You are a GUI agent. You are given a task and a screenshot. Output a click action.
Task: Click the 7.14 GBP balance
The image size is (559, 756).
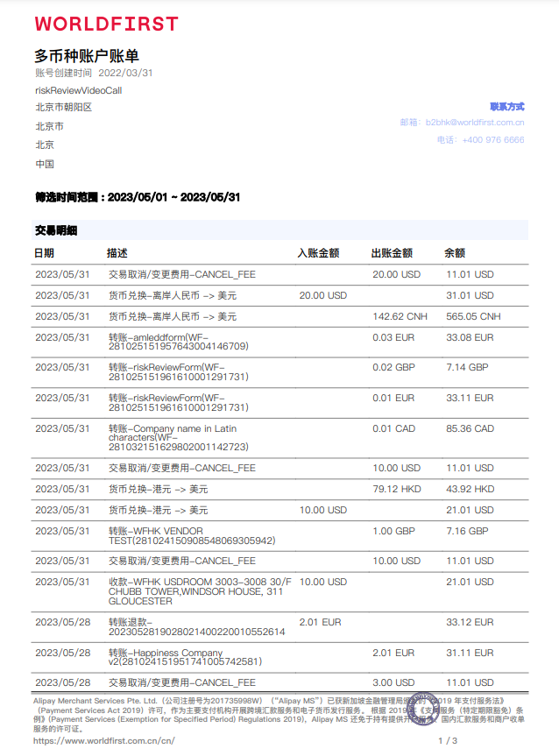tap(467, 367)
